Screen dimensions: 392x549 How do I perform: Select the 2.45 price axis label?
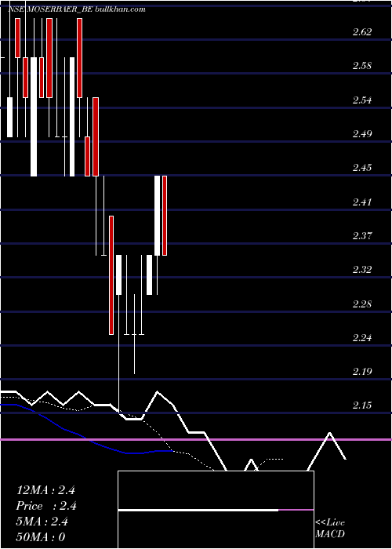(362, 167)
